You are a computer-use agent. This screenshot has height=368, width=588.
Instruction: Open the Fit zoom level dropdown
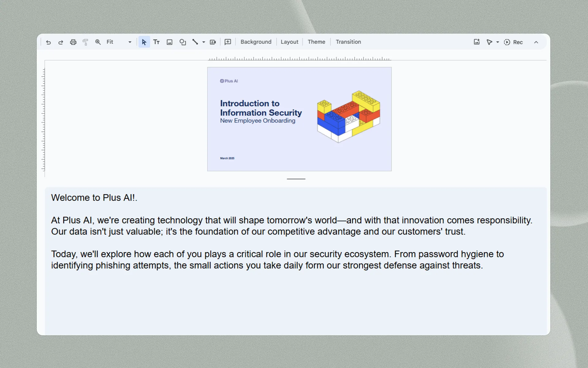pyautogui.click(x=119, y=42)
